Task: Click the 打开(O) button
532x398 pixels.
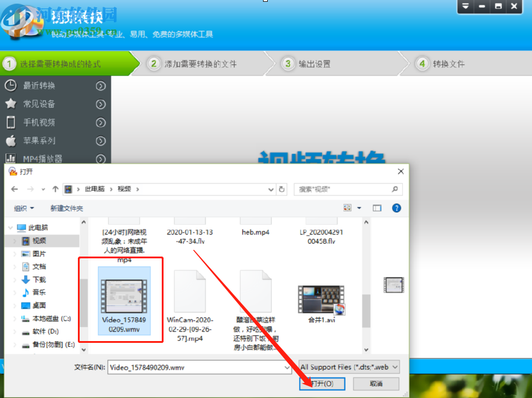Action: tap(322, 384)
